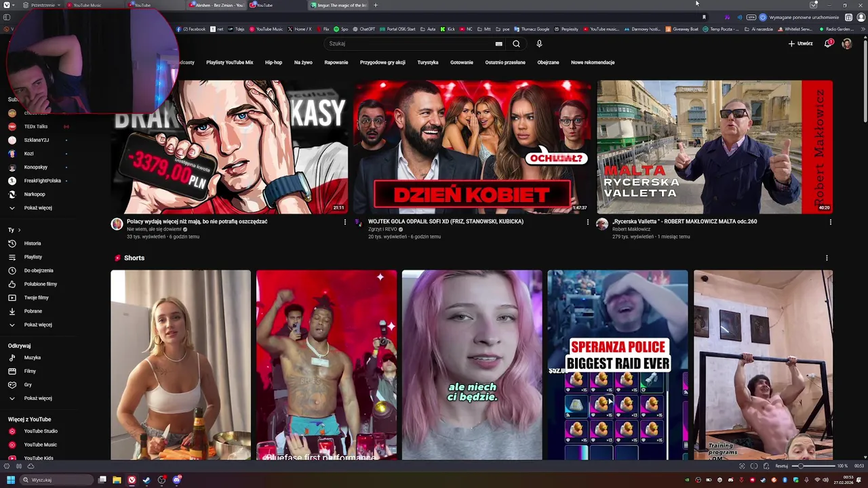Open the Bluefase first performance Short
This screenshot has height=488, width=868.
(326, 365)
